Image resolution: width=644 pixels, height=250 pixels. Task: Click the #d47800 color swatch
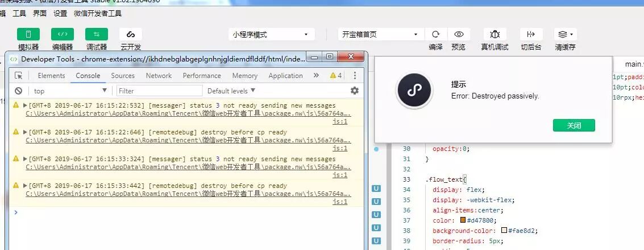[463, 220]
